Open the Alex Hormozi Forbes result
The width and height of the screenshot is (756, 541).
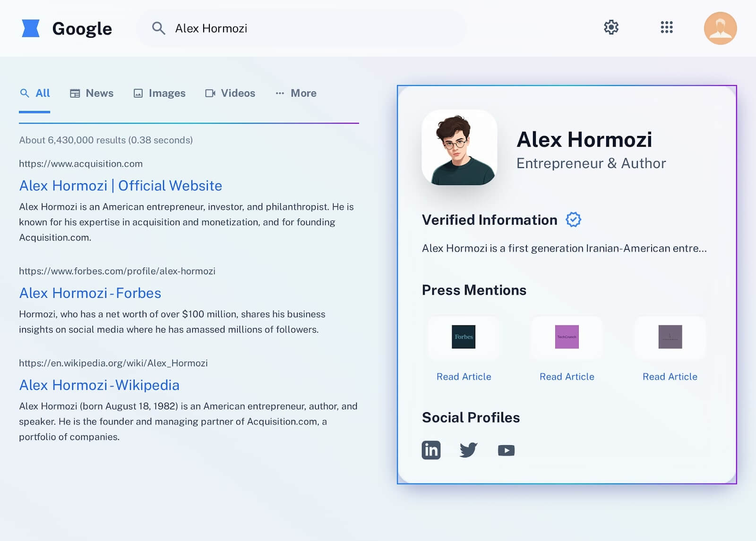point(90,293)
